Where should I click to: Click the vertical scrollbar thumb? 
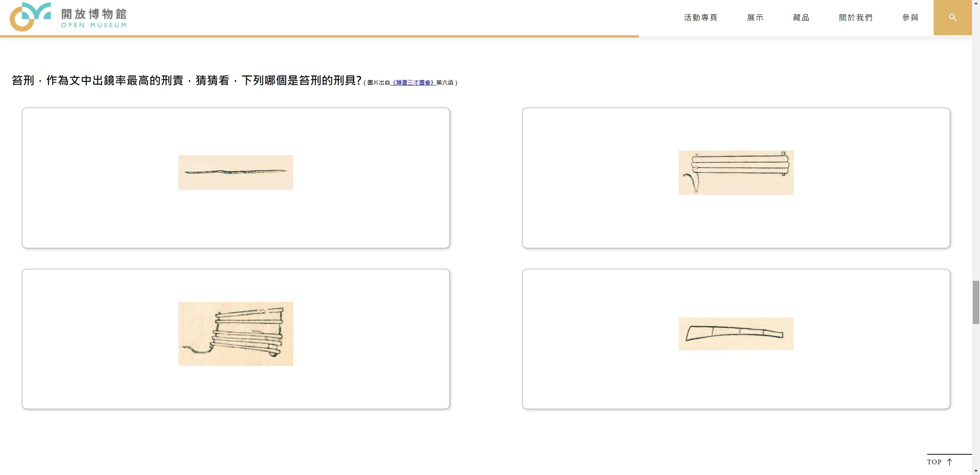click(976, 302)
